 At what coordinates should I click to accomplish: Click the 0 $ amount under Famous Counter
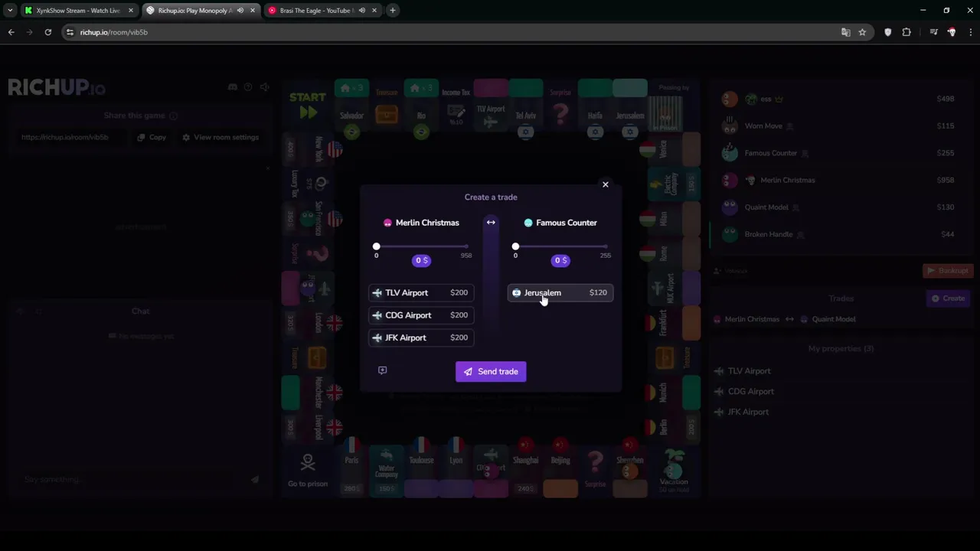point(560,260)
